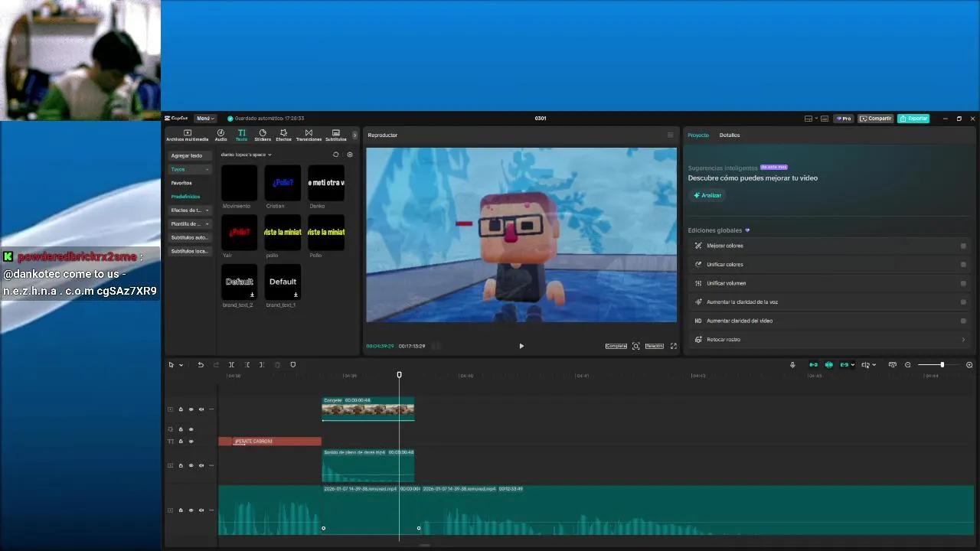Lock the Congele video track
Image resolution: width=980 pixels, height=551 pixels.
[181, 409]
